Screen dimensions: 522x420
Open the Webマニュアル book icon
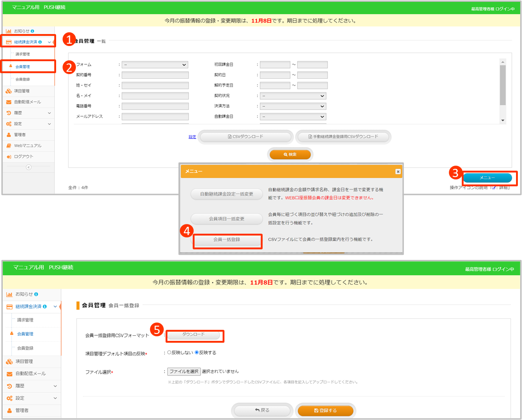[x=9, y=146]
